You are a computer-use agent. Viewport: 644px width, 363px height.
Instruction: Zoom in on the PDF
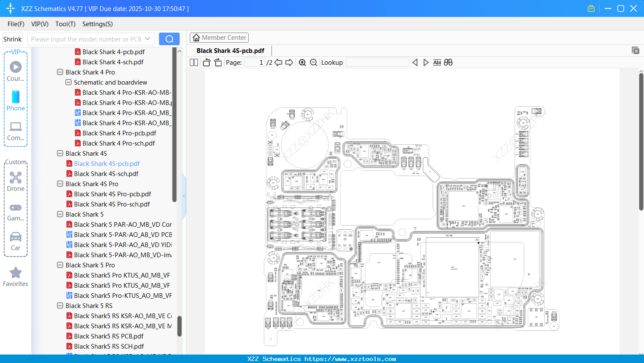click(x=302, y=62)
